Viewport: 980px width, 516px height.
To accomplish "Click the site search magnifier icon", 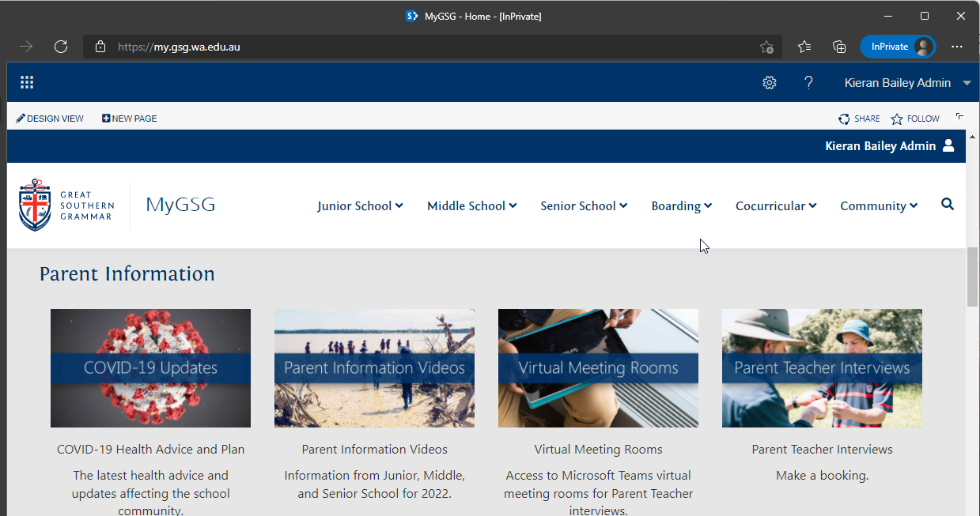I will click(x=948, y=205).
